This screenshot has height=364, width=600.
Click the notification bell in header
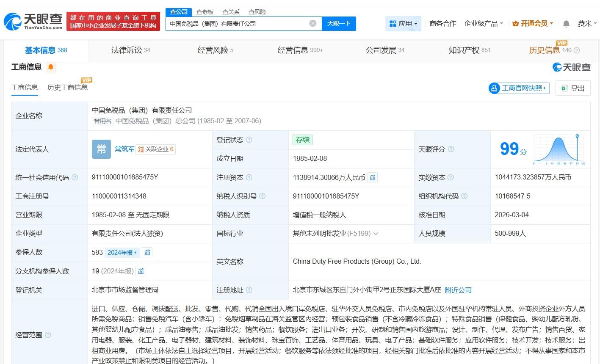(566, 24)
